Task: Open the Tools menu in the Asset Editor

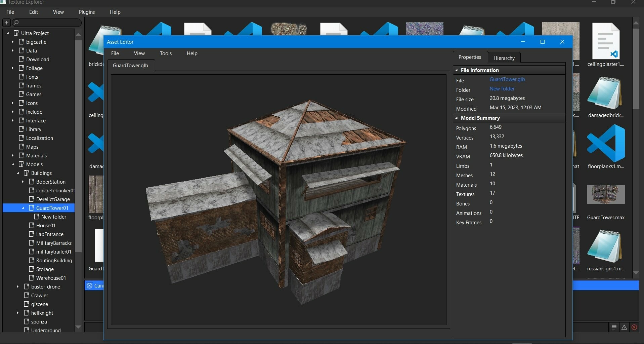Action: [x=165, y=53]
